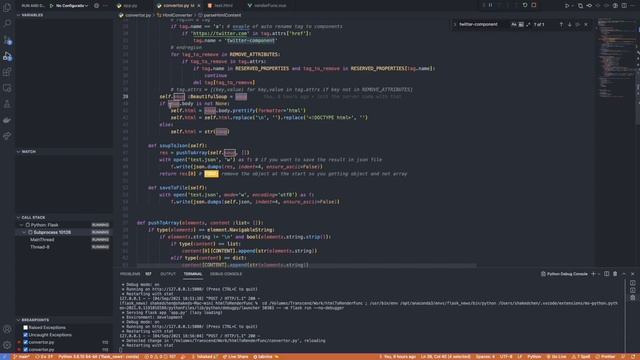Pause the debugger from the debug toolbar
Viewport: 640px width, 360px height.
point(491,5)
